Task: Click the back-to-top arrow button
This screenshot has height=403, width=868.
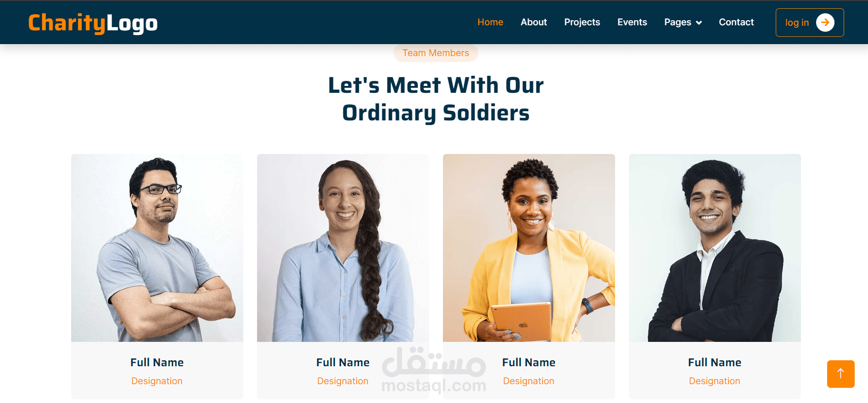Action: [x=840, y=374]
